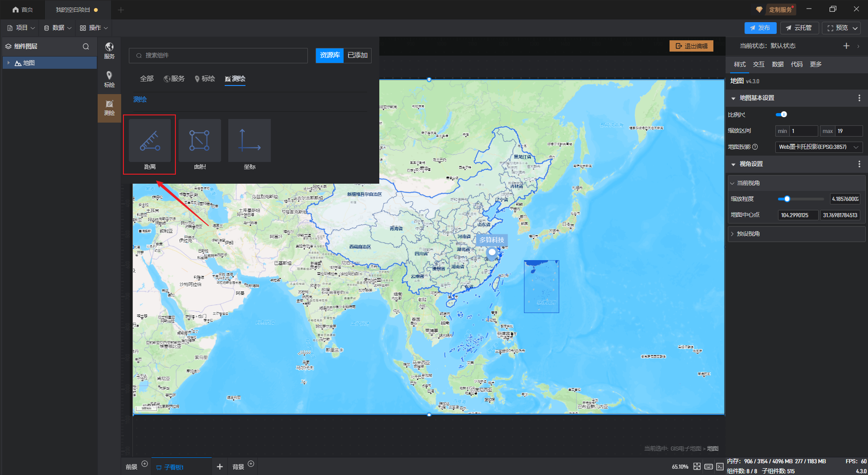The image size is (868, 475).
Task: Collapse the 当前视角 subsection
Action: (732, 183)
